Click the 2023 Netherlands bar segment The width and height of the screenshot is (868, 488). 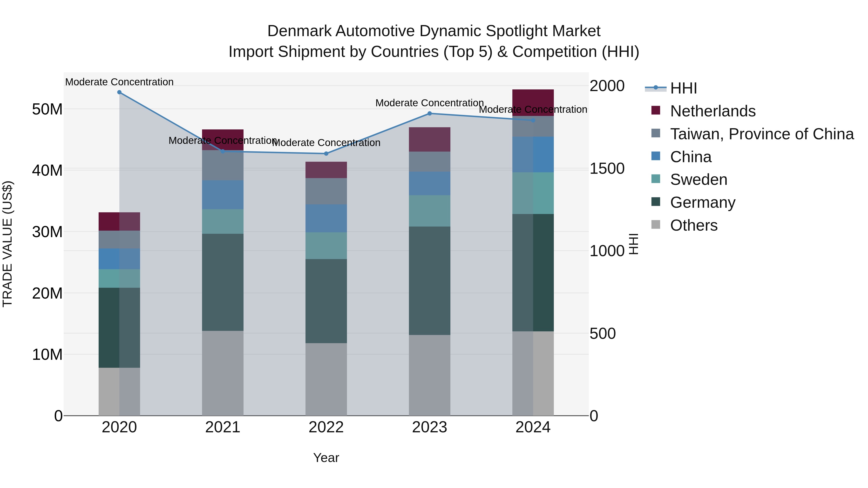pyautogui.click(x=430, y=140)
